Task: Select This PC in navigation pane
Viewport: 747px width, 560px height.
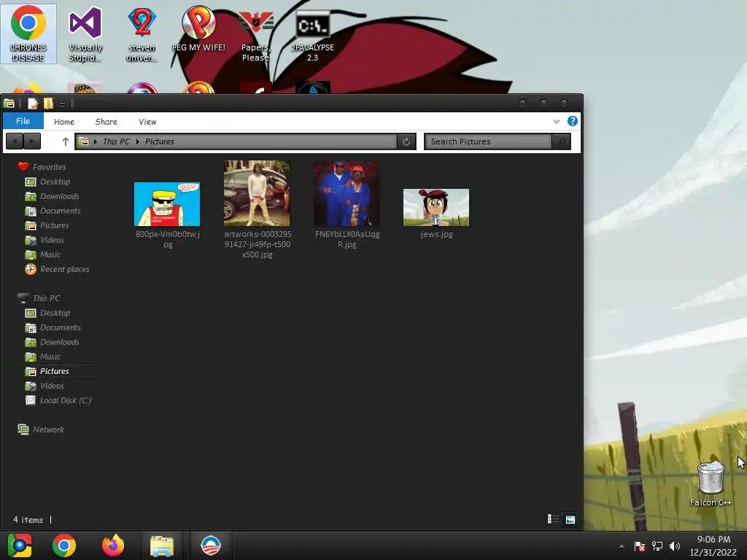Action: coord(46,298)
